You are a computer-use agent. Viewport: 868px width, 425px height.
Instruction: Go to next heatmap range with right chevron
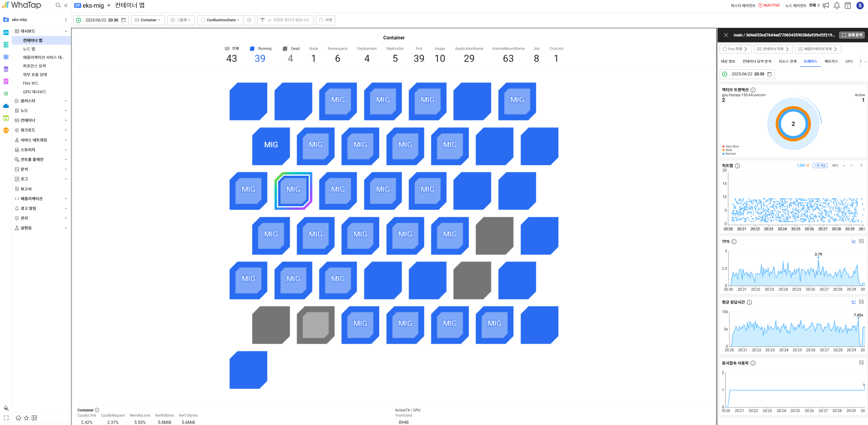(x=861, y=165)
